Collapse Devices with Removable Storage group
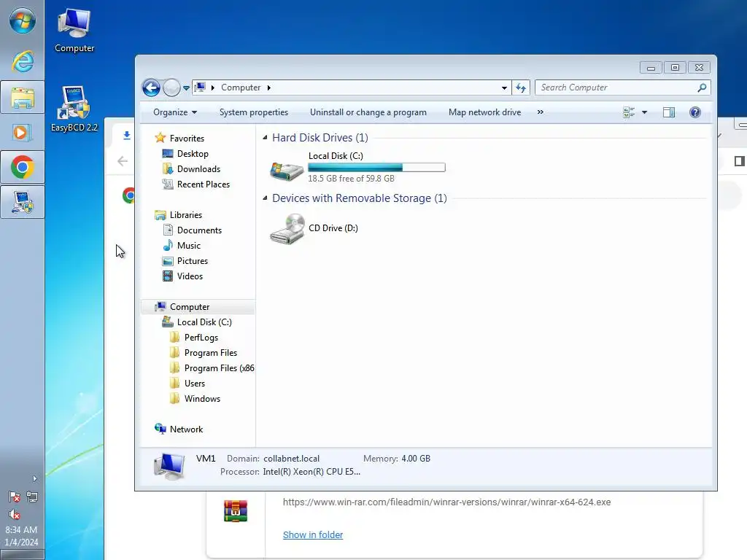 tap(265, 198)
